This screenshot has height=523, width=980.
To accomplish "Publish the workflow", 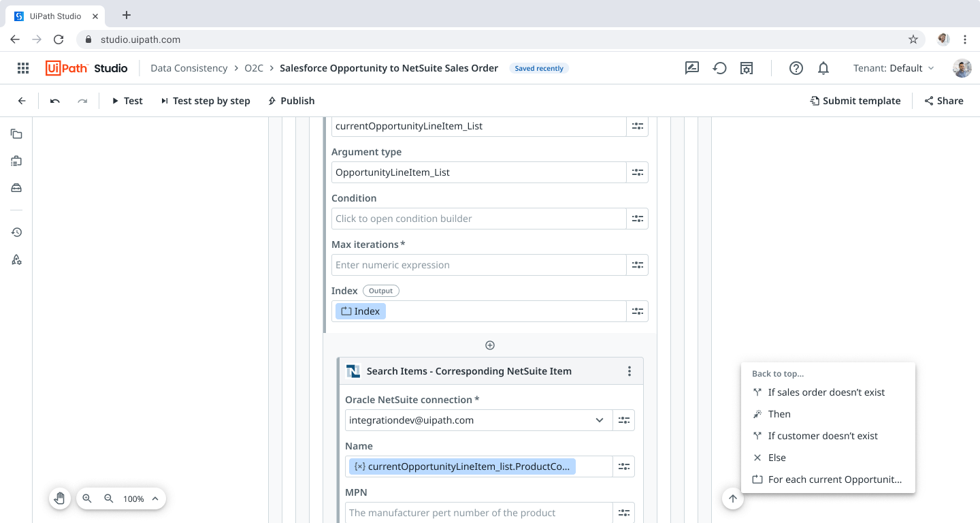I will (x=291, y=101).
